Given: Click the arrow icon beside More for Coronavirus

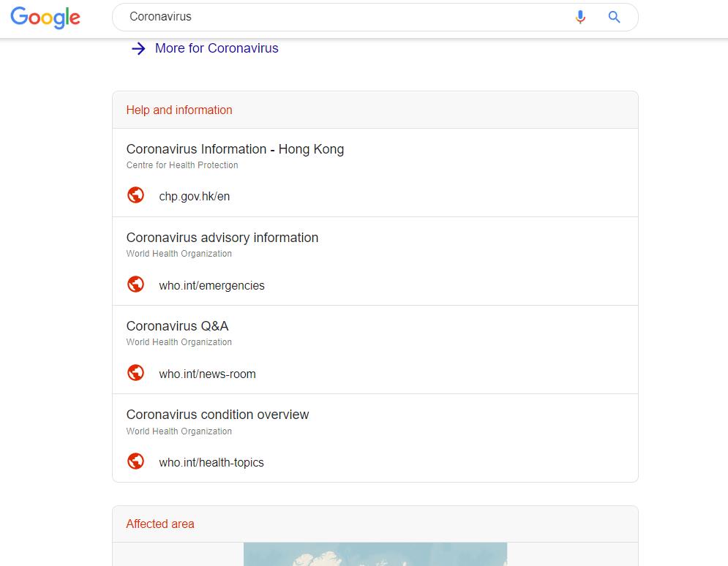Looking at the screenshot, I should pyautogui.click(x=138, y=49).
